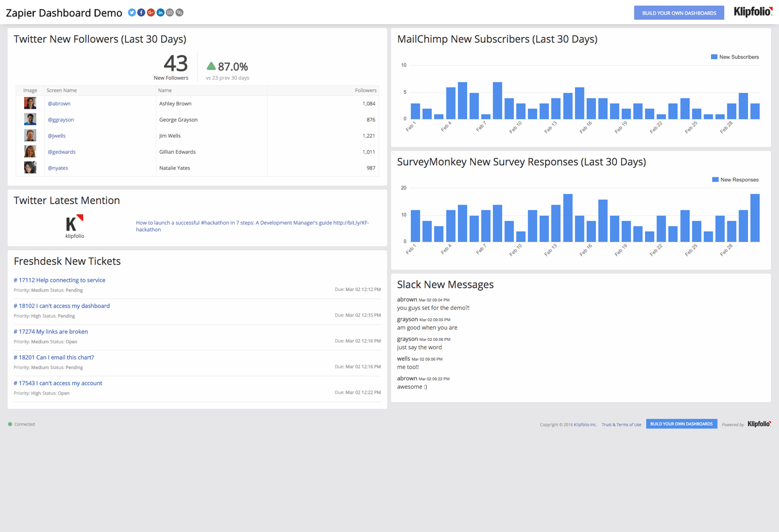Image resolution: width=779 pixels, height=532 pixels.
Task: Open ticket #18201 Can I email this chart
Action: click(54, 358)
